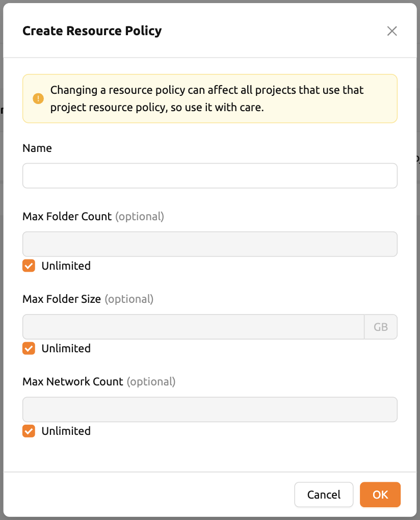Click the Max Network Count label
Image resolution: width=420 pixels, height=520 pixels.
click(72, 381)
